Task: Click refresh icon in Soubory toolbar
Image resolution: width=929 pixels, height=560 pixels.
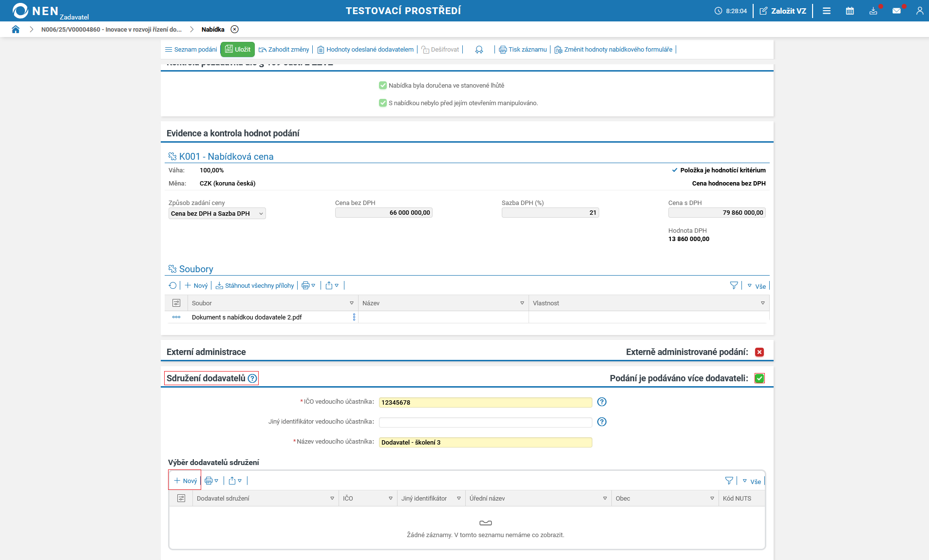Action: tap(172, 286)
